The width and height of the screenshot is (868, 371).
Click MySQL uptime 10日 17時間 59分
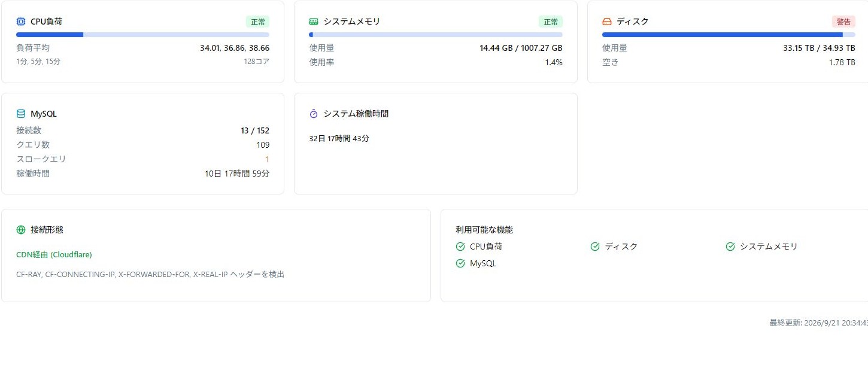(237, 174)
